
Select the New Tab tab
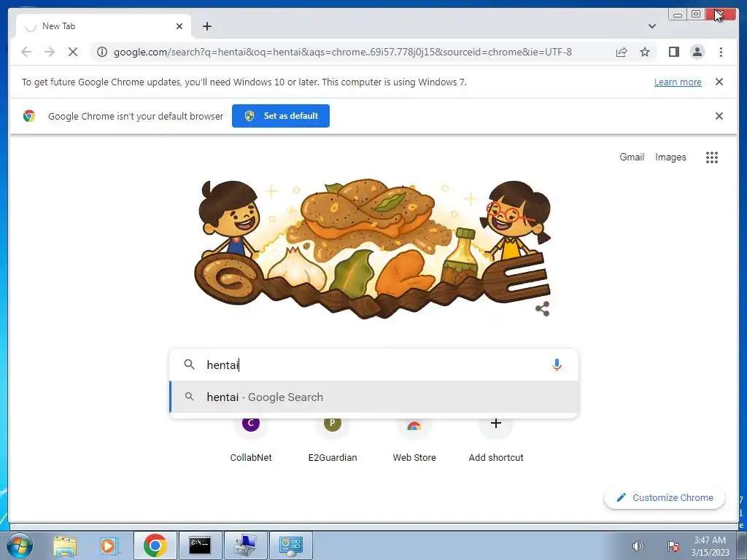pyautogui.click(x=104, y=26)
